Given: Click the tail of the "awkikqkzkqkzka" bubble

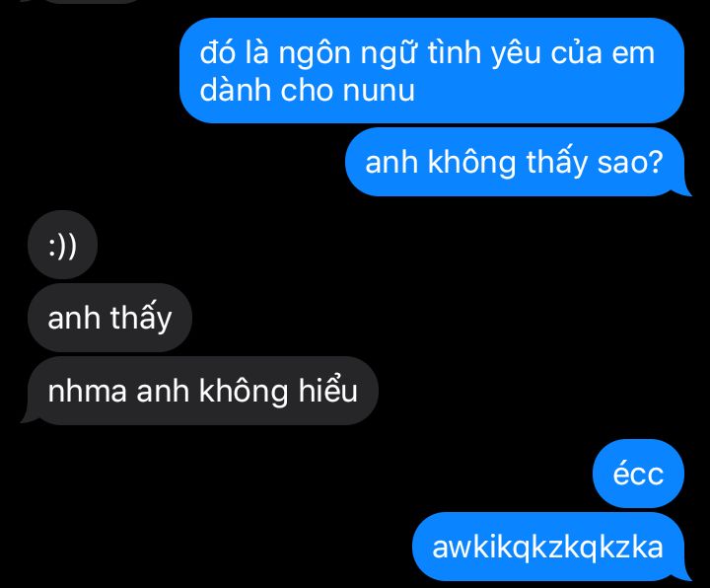Looking at the screenshot, I should click(685, 576).
